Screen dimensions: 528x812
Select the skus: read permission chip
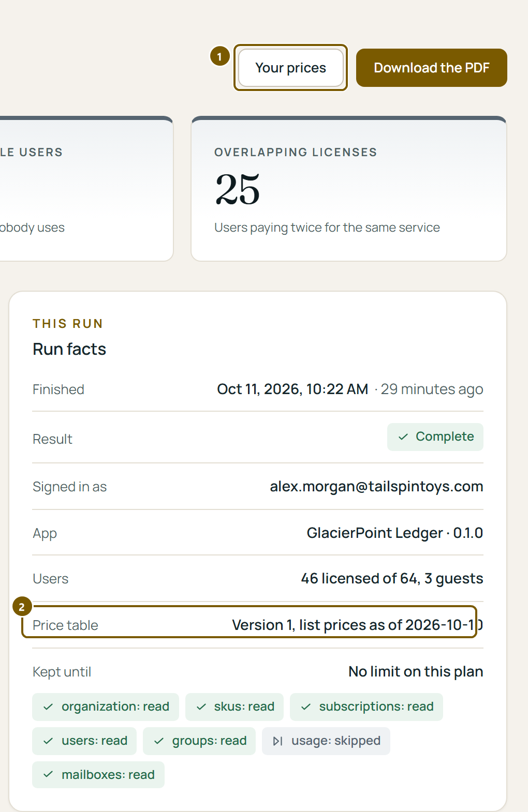[x=234, y=706]
